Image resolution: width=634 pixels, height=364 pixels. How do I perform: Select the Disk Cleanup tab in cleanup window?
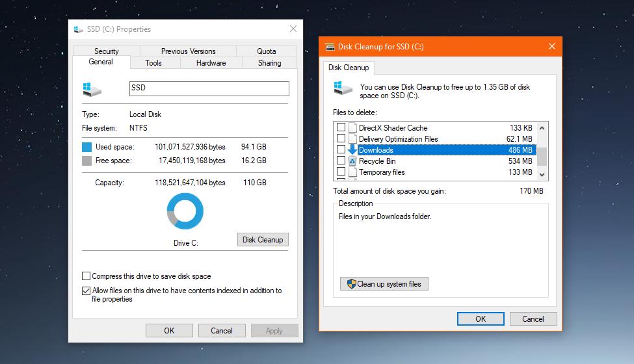tap(349, 68)
